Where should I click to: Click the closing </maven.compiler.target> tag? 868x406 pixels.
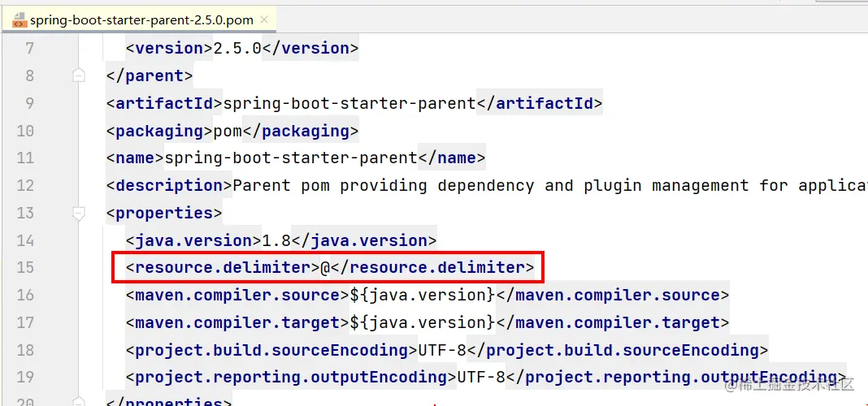coord(613,322)
